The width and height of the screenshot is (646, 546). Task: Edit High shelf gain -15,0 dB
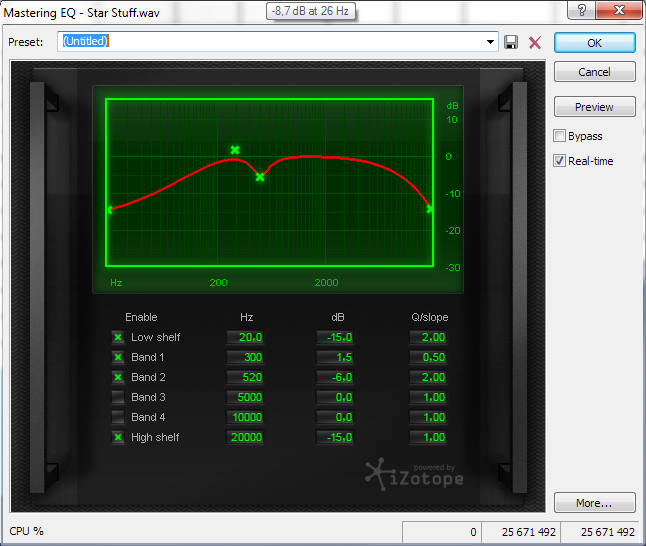click(335, 437)
